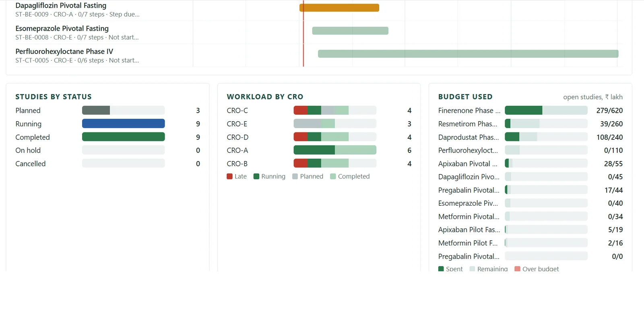Click the ST-BE-0009 study details line

77,14
